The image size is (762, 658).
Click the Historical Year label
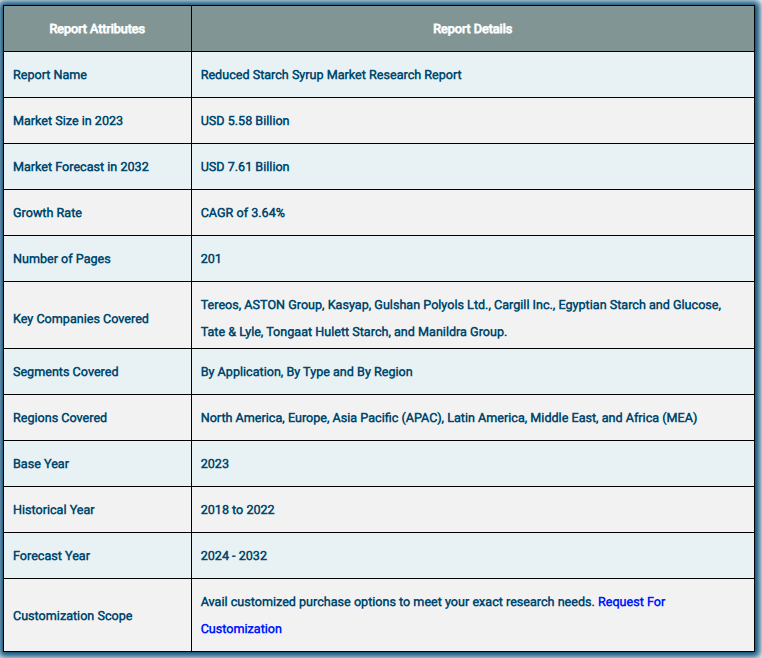[53, 510]
